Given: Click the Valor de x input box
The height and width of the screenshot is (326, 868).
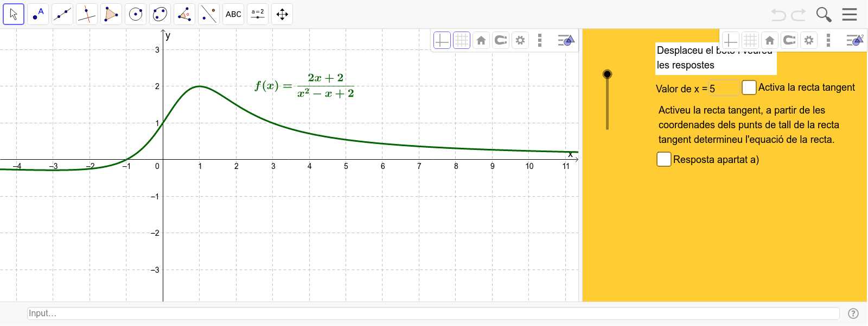Looking at the screenshot, I should click(x=724, y=89).
